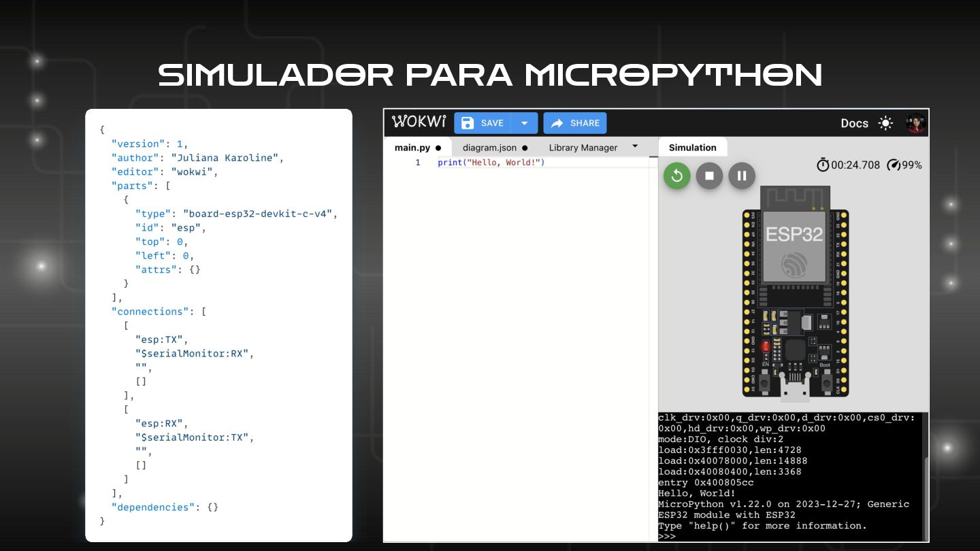The image size is (980, 551).
Task: Open the user profile avatar
Action: pos(916,123)
